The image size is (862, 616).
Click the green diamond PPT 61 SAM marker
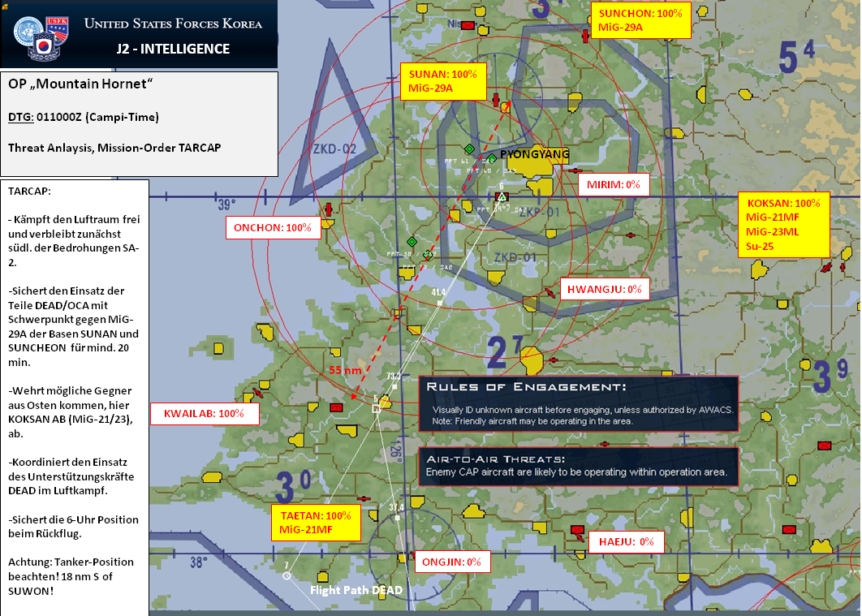(469, 149)
